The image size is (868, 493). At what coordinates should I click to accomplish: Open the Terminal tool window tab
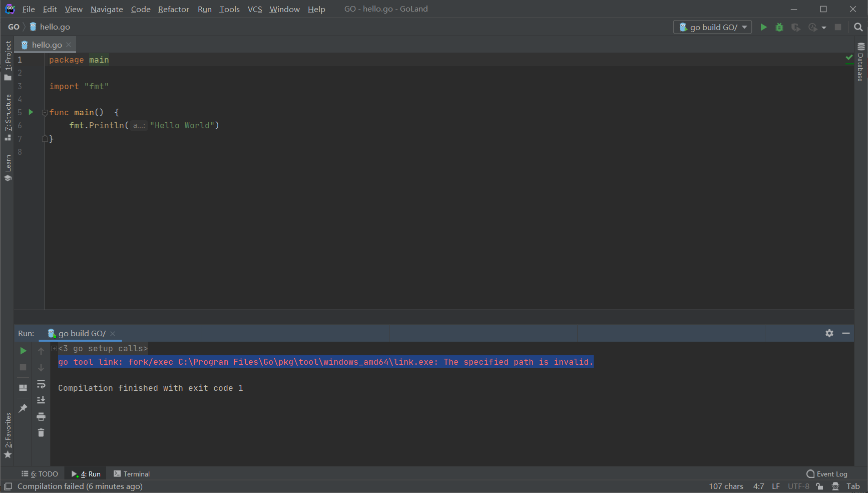[132, 474]
